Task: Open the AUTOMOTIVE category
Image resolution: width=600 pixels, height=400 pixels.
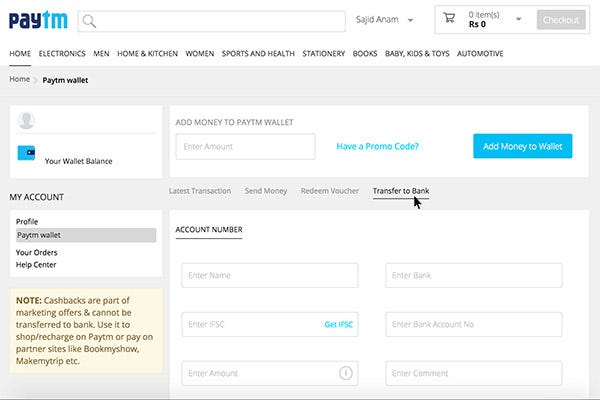Action: [480, 54]
